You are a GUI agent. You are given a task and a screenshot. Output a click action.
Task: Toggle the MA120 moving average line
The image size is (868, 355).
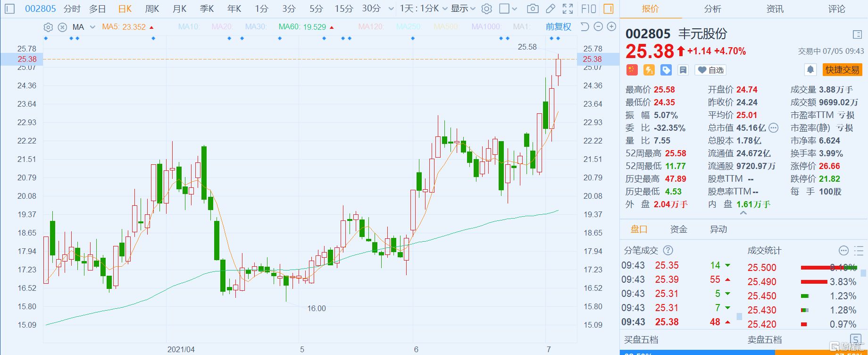coord(371,27)
